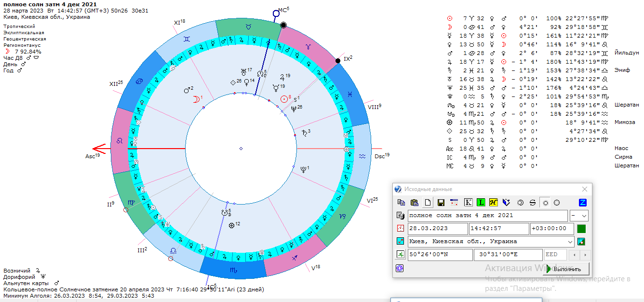Screen dimensions: 644x302
Task: Click the Тропический zodiac text
Action: point(19,27)
